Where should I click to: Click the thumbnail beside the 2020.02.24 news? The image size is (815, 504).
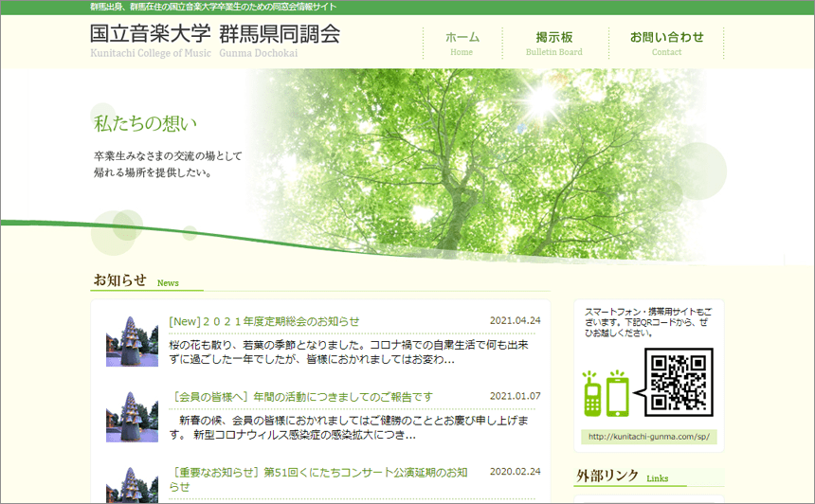pyautogui.click(x=132, y=485)
